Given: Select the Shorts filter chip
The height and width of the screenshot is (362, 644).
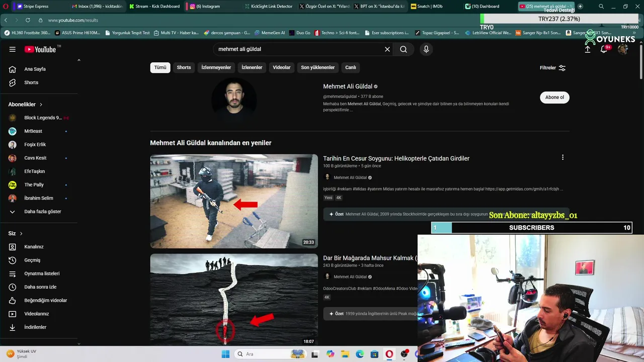Looking at the screenshot, I should [x=184, y=67].
